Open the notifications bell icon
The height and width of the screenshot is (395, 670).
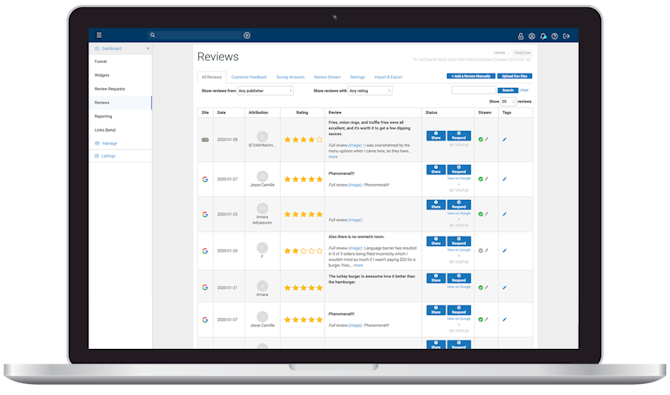[x=543, y=36]
